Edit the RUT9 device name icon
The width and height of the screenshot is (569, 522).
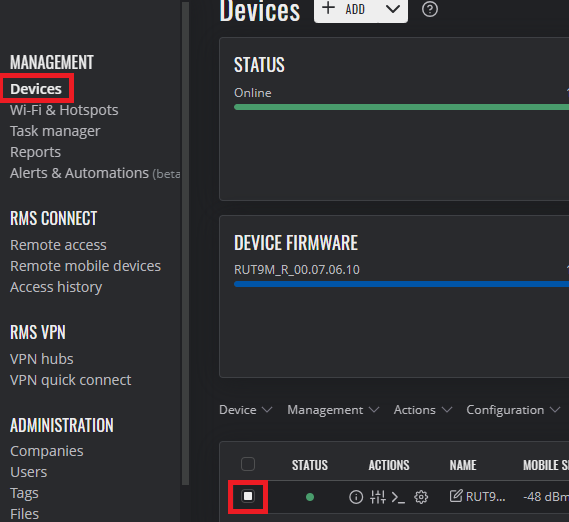[456, 496]
